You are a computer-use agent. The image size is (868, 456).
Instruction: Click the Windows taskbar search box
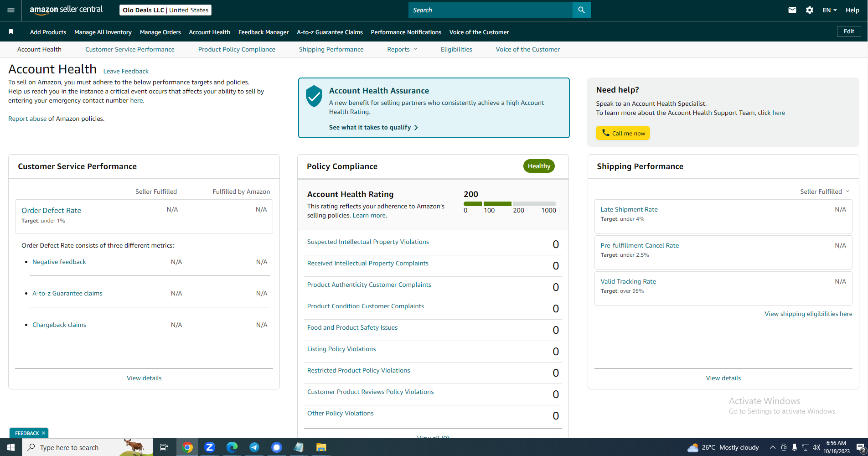88,447
